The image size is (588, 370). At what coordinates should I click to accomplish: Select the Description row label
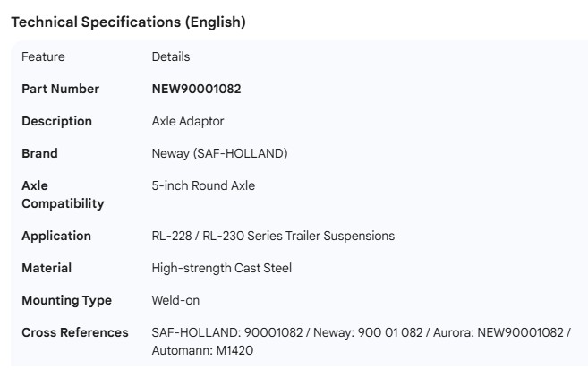56,121
